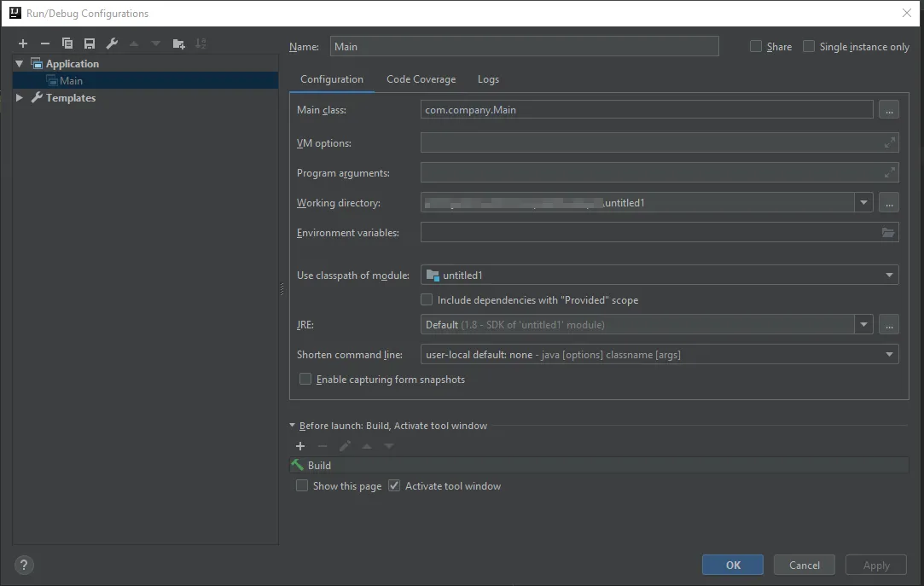Open Shorten command line dropdown
Screen dimensions: 924x586
point(890,355)
